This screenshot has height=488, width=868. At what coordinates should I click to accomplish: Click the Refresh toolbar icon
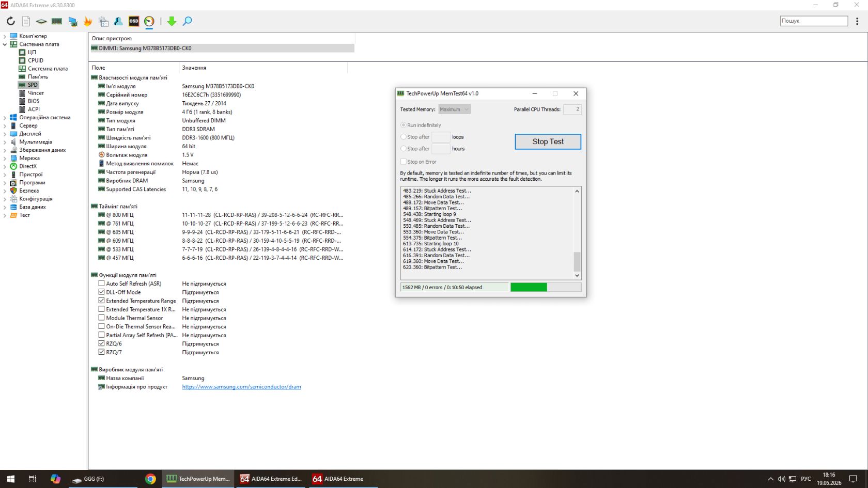[11, 21]
